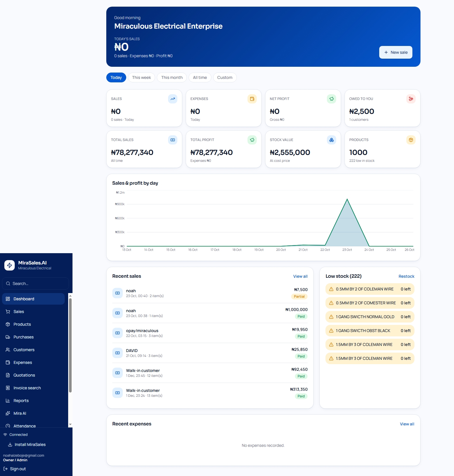Click View all in Recent expenses
This screenshot has height=476, width=454.
click(407, 424)
